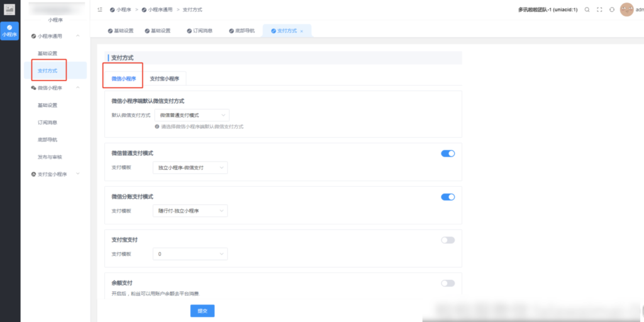Image resolution: width=644 pixels, height=322 pixels.
Task: Switch to the 底部导航 page tab
Action: tap(241, 31)
